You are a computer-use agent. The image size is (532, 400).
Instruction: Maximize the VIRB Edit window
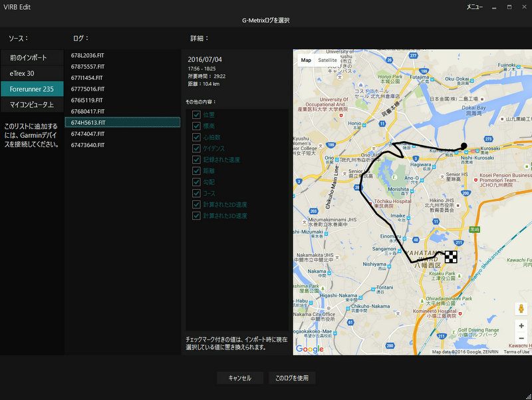coord(509,7)
